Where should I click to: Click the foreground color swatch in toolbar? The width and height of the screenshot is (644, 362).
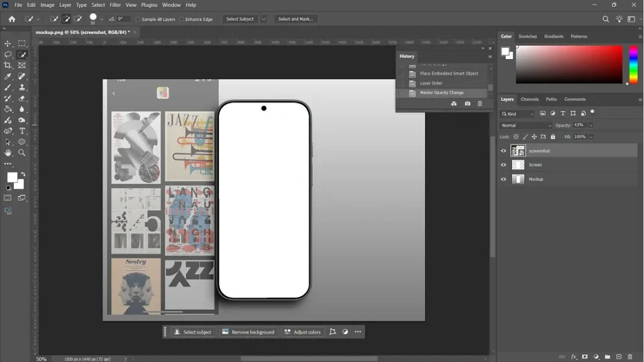13,178
